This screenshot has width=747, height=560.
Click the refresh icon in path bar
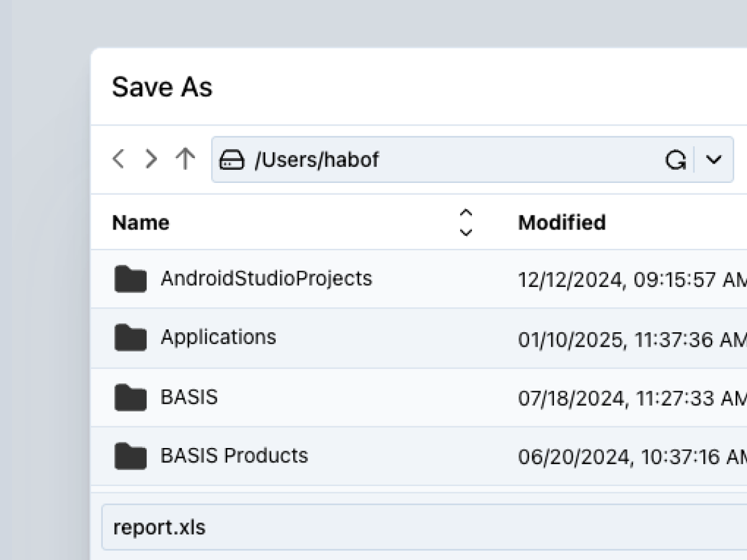(x=675, y=161)
